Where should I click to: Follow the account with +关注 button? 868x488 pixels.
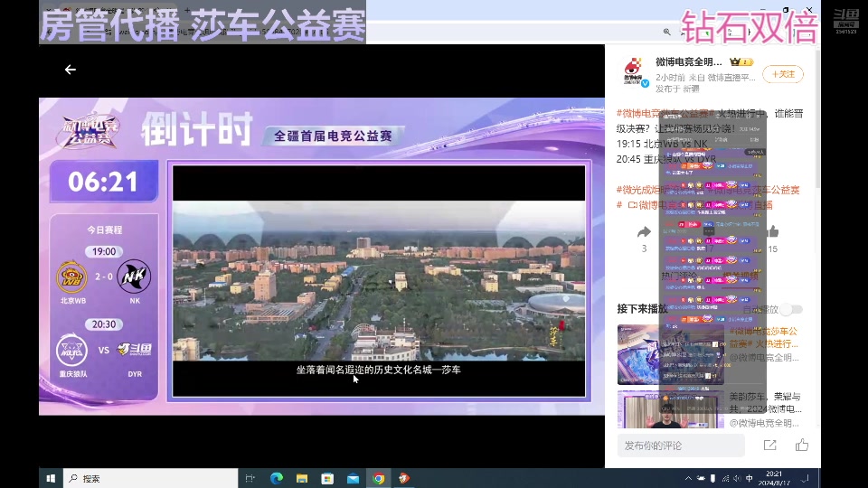point(783,74)
